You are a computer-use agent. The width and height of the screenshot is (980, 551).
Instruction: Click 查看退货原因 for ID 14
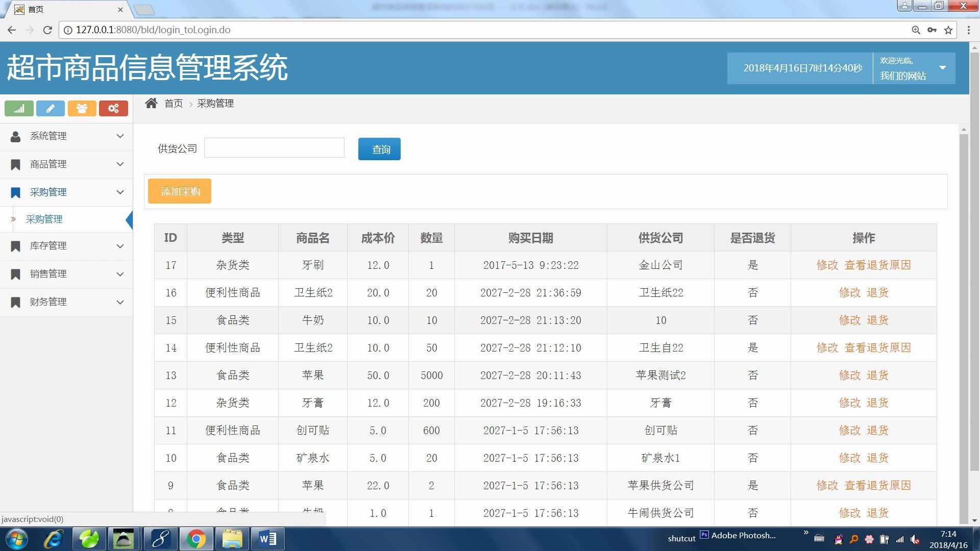pos(878,347)
